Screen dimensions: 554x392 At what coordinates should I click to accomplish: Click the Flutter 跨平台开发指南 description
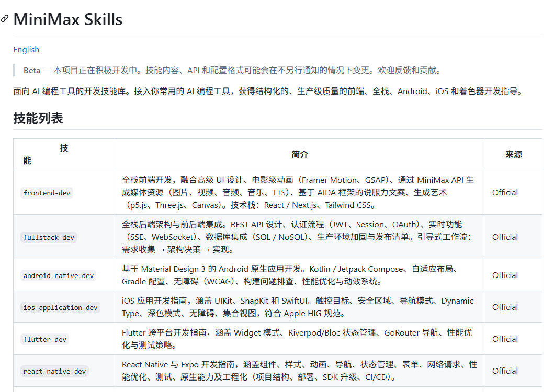pos(297,339)
